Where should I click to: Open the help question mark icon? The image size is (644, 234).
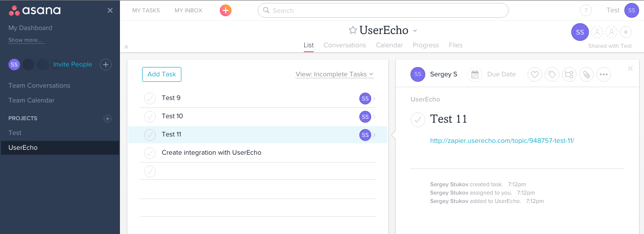tap(586, 10)
